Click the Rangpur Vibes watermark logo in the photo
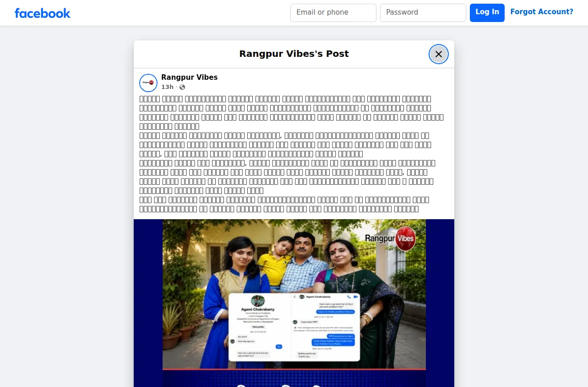Screen dimensions: 588x387 tap(390, 238)
